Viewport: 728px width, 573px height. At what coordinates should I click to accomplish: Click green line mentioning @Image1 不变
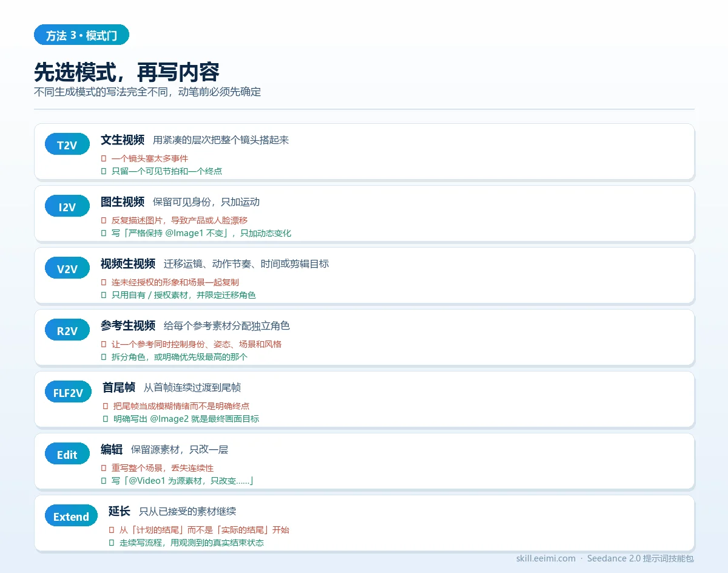pos(201,233)
